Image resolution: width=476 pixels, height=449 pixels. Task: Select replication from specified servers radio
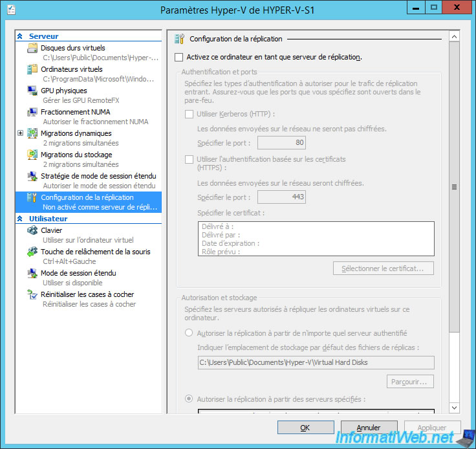click(189, 399)
